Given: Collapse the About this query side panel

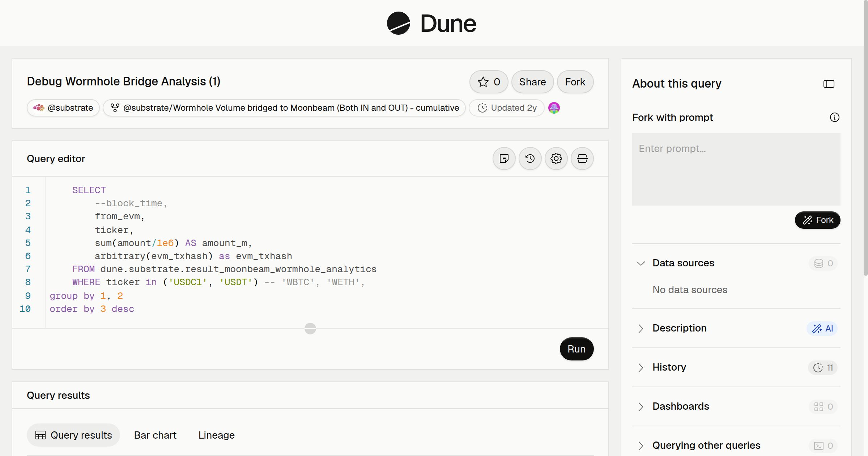Looking at the screenshot, I should [x=829, y=84].
